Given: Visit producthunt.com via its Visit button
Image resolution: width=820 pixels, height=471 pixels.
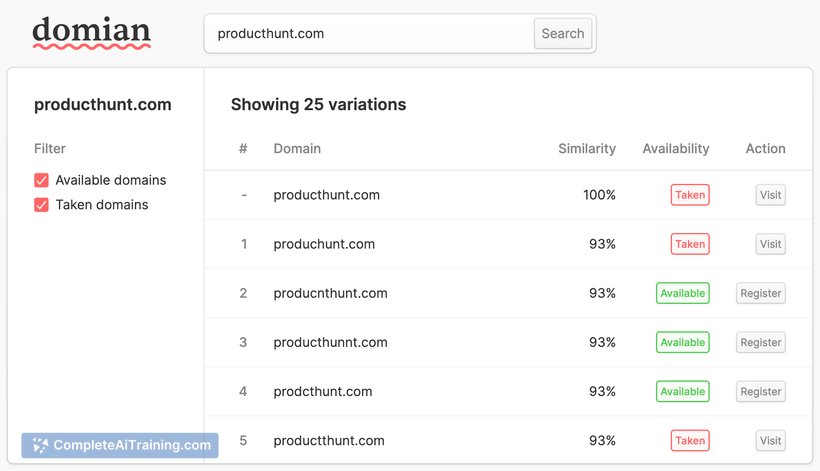Looking at the screenshot, I should click(x=770, y=195).
